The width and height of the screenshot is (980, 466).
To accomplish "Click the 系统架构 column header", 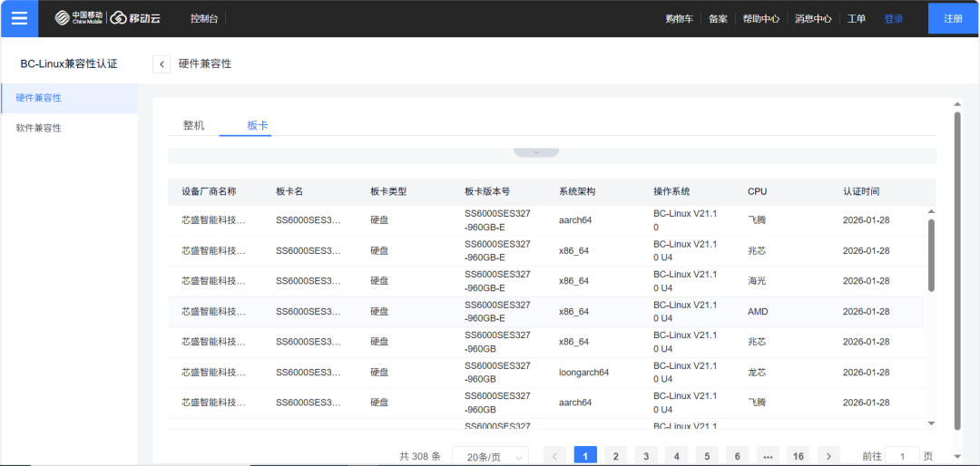I will pos(577,191).
